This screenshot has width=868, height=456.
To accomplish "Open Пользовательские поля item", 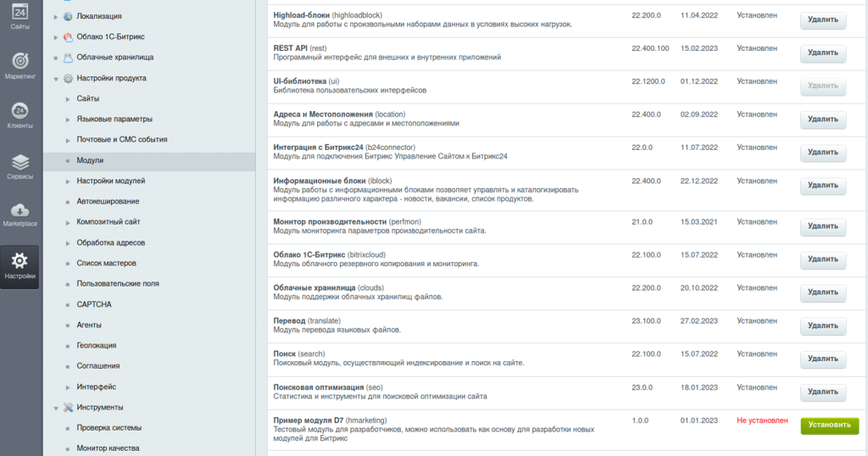I will [x=118, y=284].
